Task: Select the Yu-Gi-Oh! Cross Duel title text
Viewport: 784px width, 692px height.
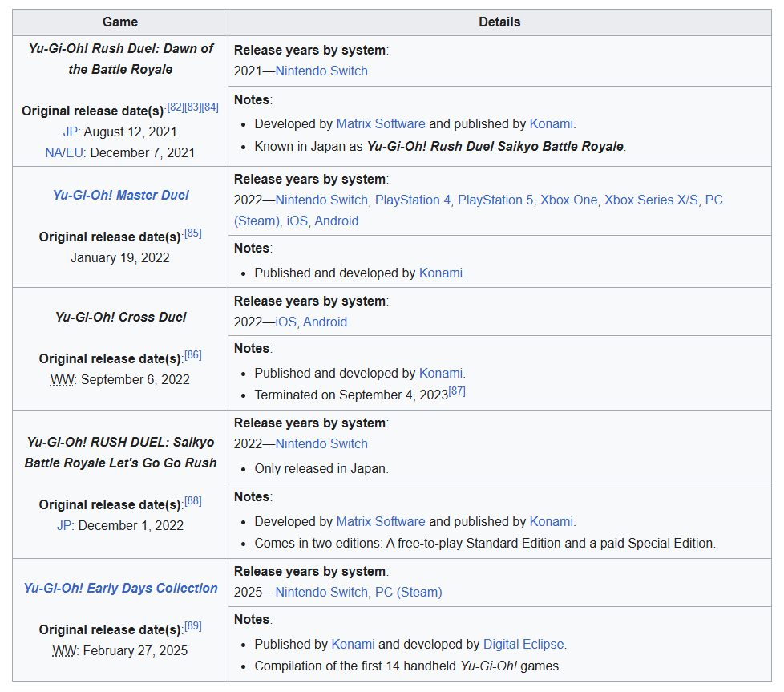Action: coord(120,317)
